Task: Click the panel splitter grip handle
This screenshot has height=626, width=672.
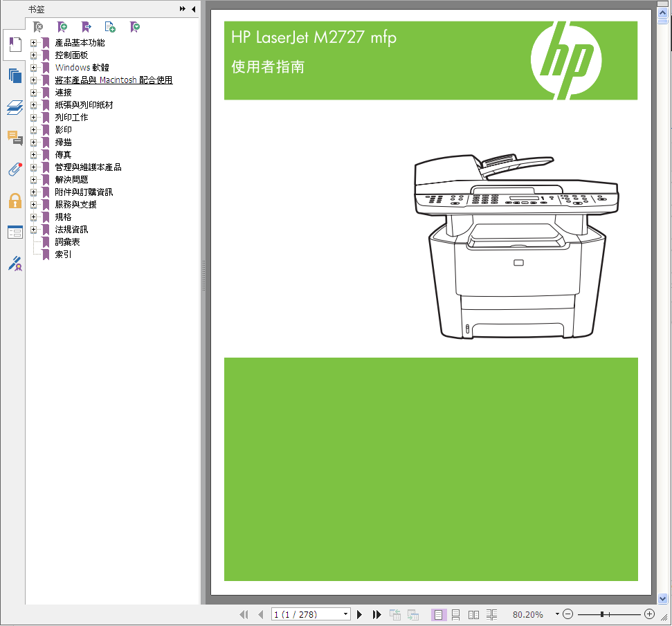Action: [x=203, y=276]
